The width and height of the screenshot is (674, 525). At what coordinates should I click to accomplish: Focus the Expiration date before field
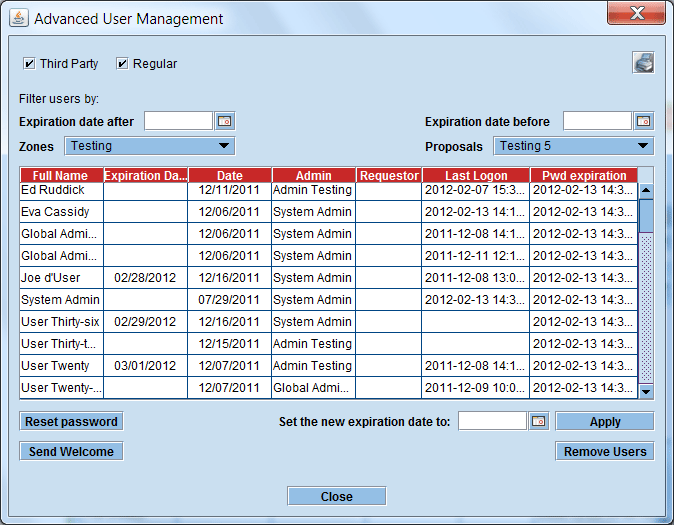[597, 121]
